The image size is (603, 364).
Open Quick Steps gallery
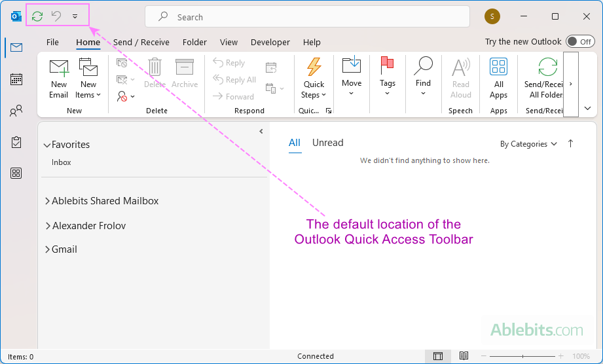pyautogui.click(x=314, y=79)
